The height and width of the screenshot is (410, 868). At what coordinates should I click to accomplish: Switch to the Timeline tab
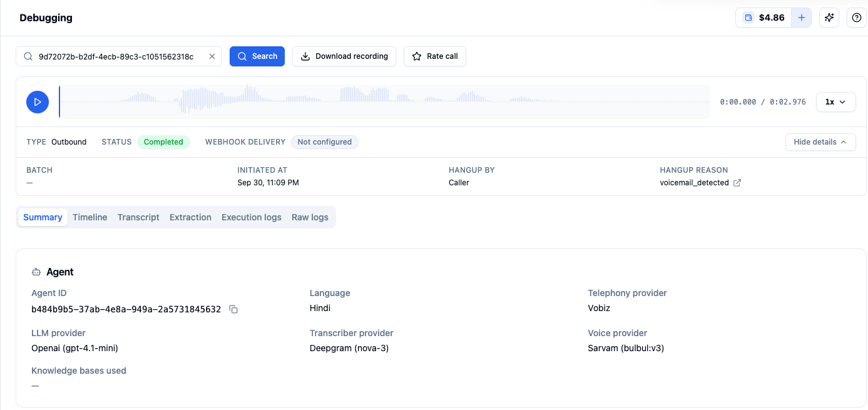pyautogui.click(x=90, y=217)
